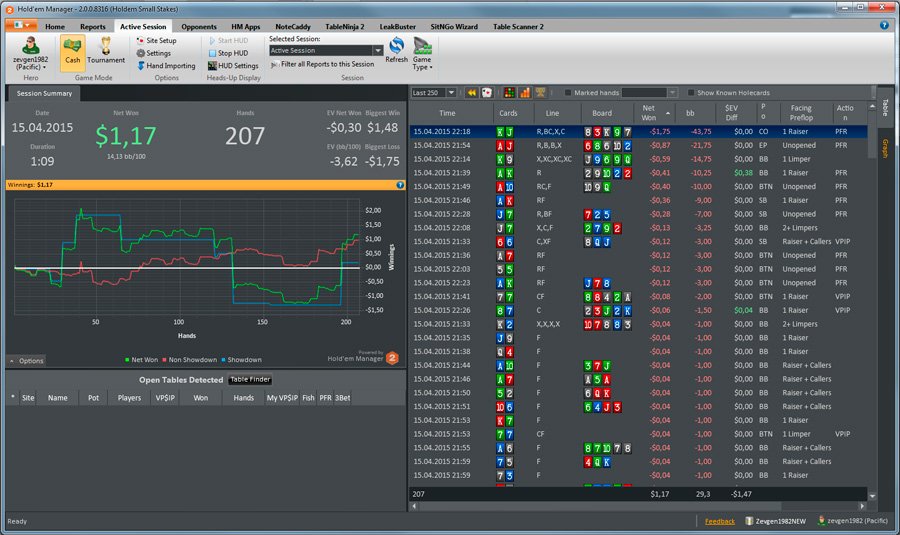The image size is (900, 535).
Task: Toggle Net Won legend on graph
Action: [141, 360]
